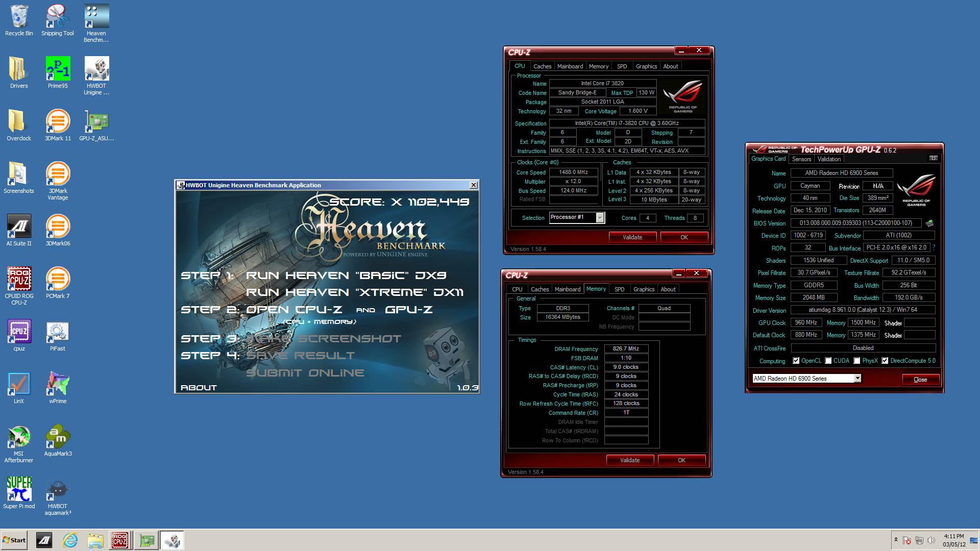Click the Core Speed 1488.0 MHz field

click(573, 172)
